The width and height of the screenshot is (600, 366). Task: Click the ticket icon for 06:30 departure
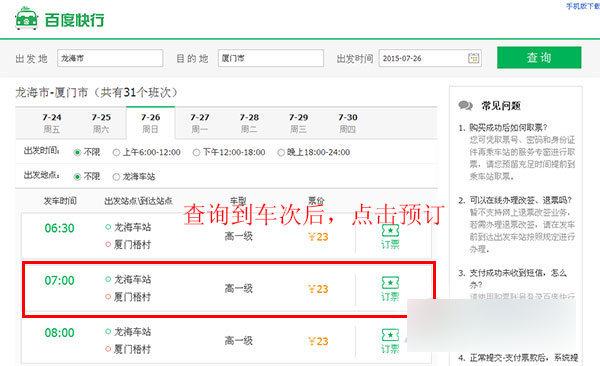click(390, 231)
